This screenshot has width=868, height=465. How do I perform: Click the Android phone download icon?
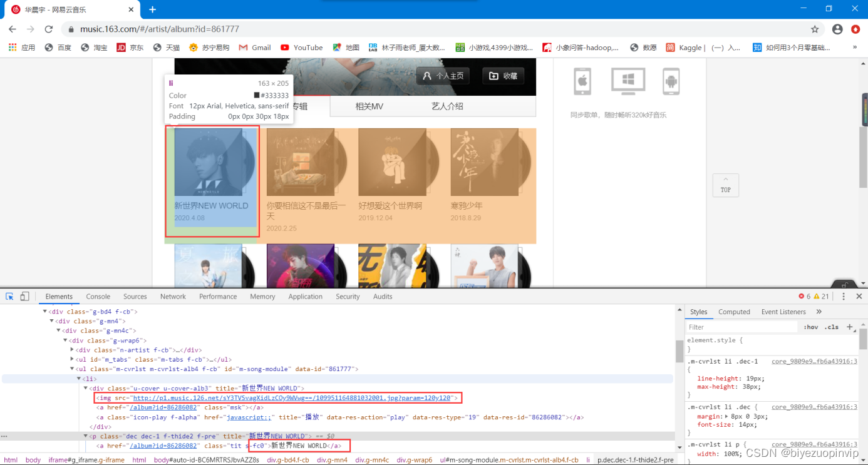point(671,81)
